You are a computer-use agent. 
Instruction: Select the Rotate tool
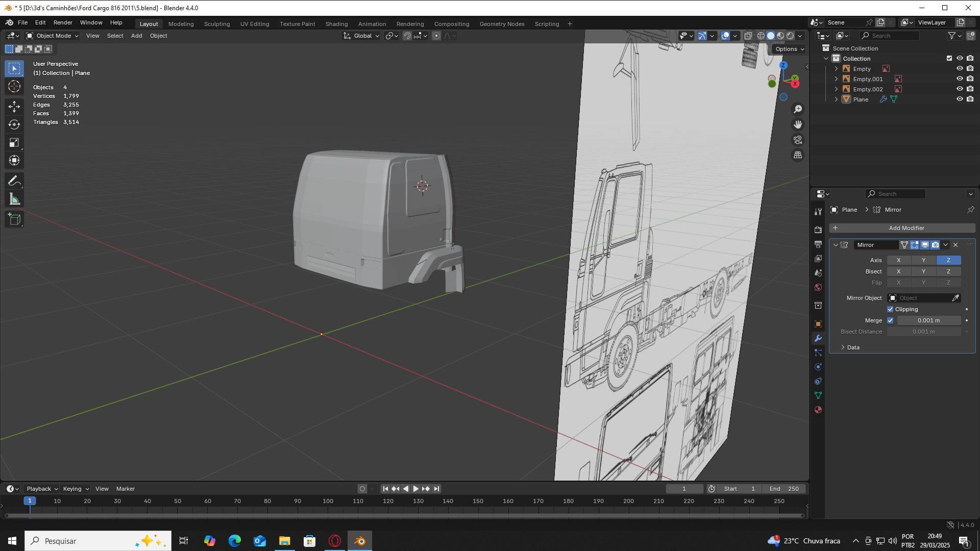pos(14,124)
